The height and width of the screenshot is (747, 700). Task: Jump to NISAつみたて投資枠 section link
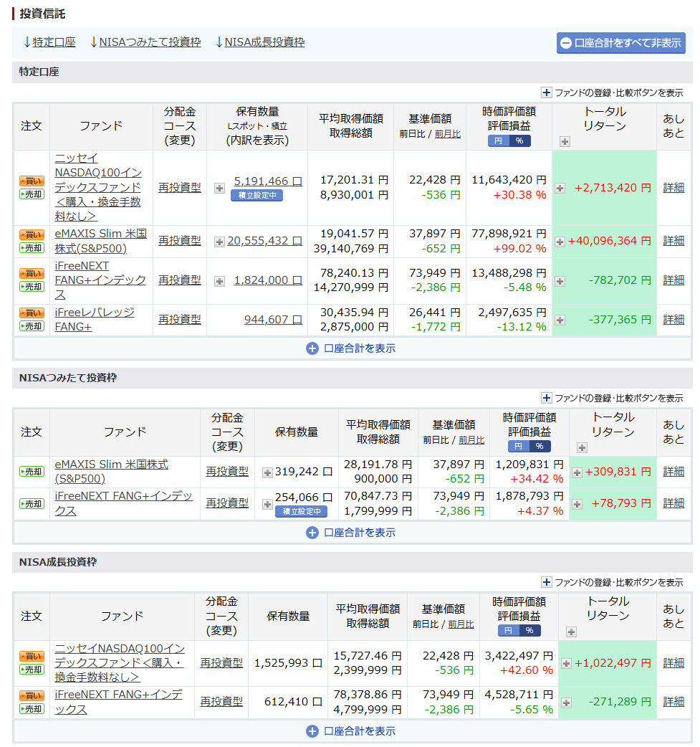click(x=149, y=42)
